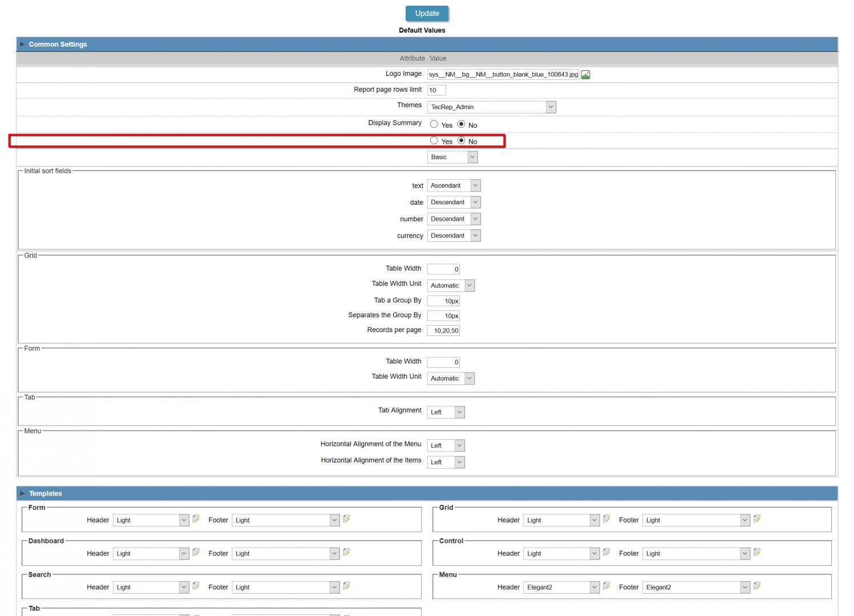Click the Grid Table Width field
Screen dimensions: 854x616
click(443, 269)
